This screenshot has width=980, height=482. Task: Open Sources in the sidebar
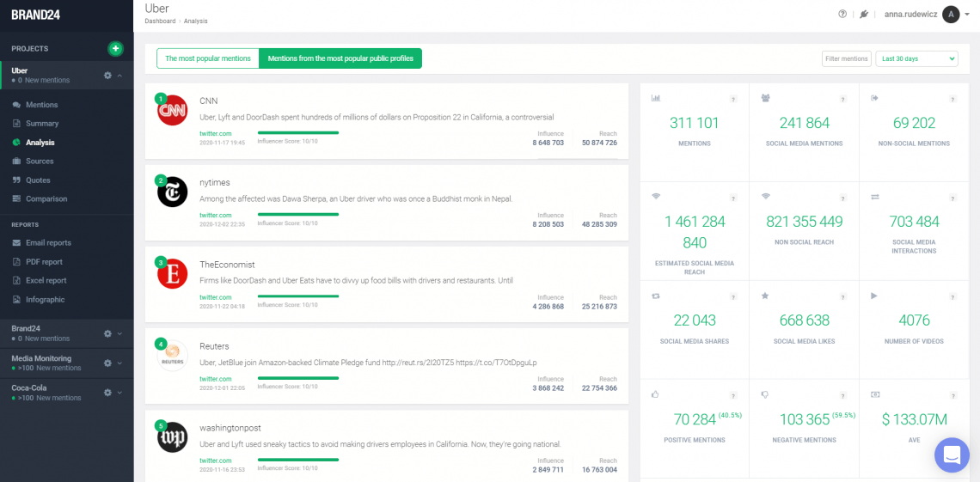click(x=40, y=162)
